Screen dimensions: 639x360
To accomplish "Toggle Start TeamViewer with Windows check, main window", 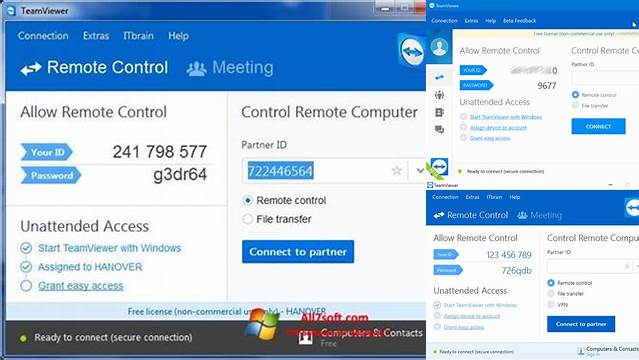I will (x=26, y=248).
